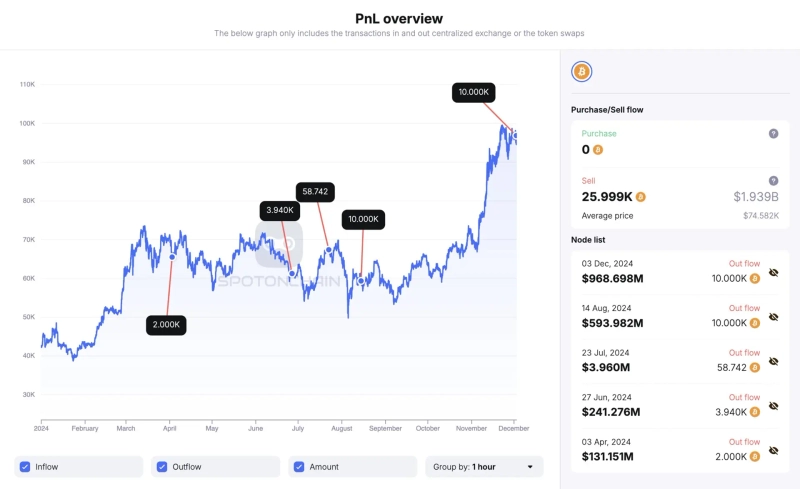Screen dimensions: 800x489
Task: Click the 58.742 chart marker label
Action: click(316, 191)
